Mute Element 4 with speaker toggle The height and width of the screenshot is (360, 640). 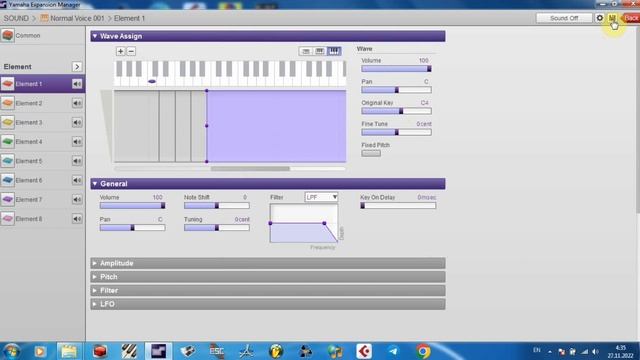click(77, 141)
